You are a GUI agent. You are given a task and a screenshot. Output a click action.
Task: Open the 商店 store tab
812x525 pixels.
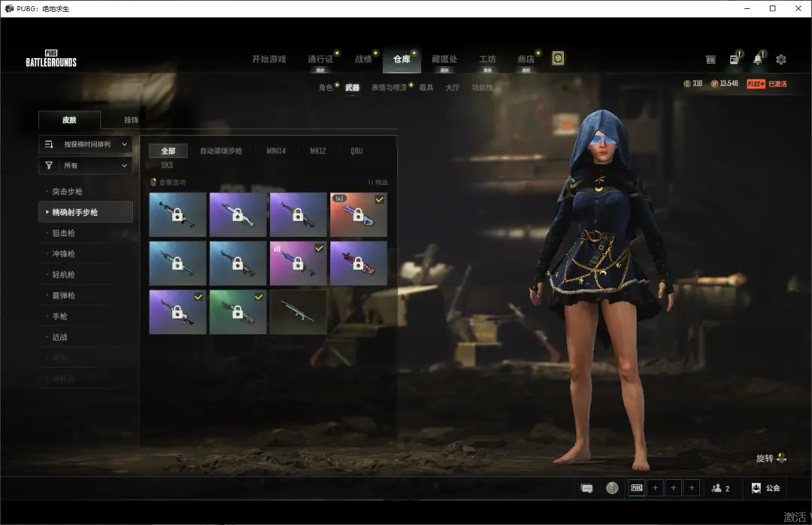tap(526, 59)
